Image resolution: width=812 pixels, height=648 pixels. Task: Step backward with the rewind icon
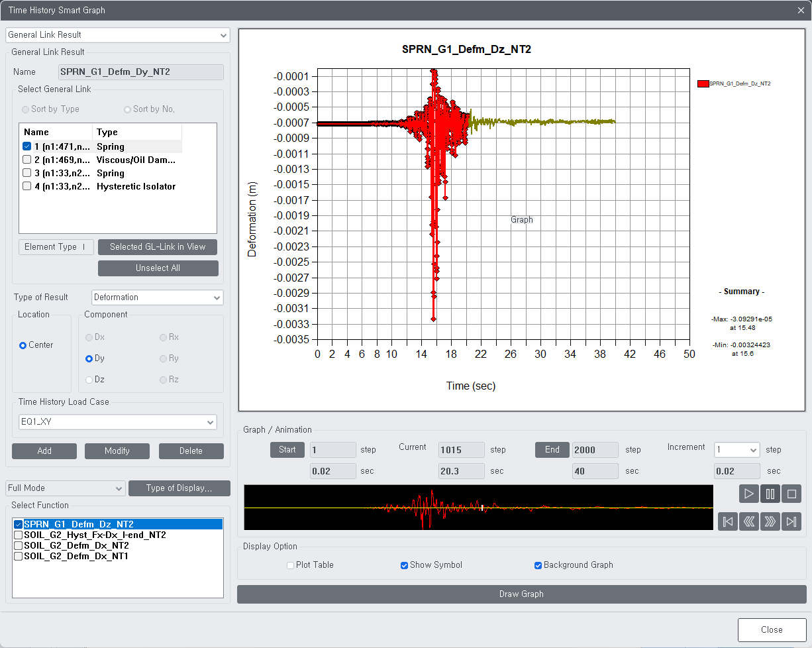click(x=749, y=521)
